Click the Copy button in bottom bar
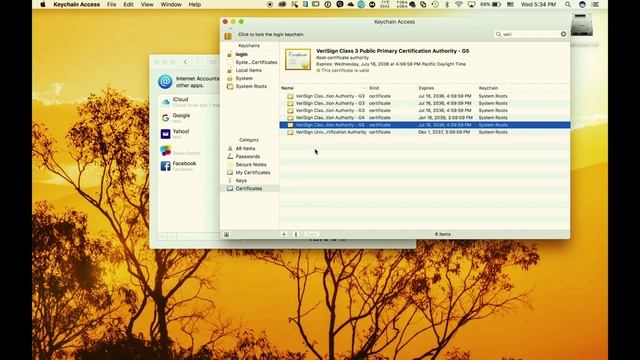 point(311,234)
